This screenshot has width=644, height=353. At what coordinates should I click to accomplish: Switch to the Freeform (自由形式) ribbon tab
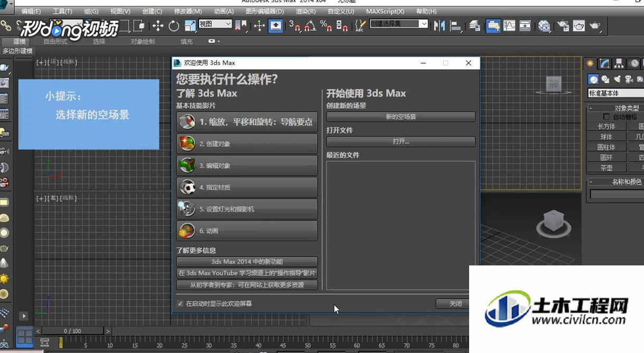click(56, 41)
